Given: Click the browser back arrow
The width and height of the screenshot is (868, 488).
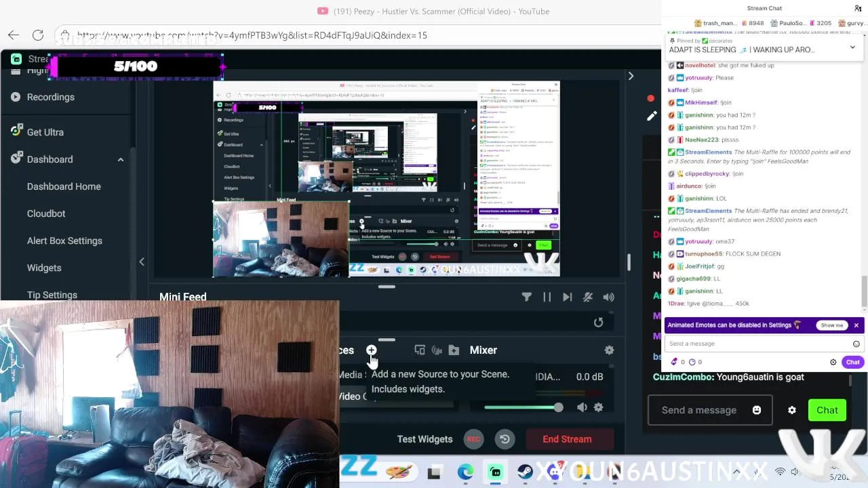Looking at the screenshot, I should click(x=14, y=35).
